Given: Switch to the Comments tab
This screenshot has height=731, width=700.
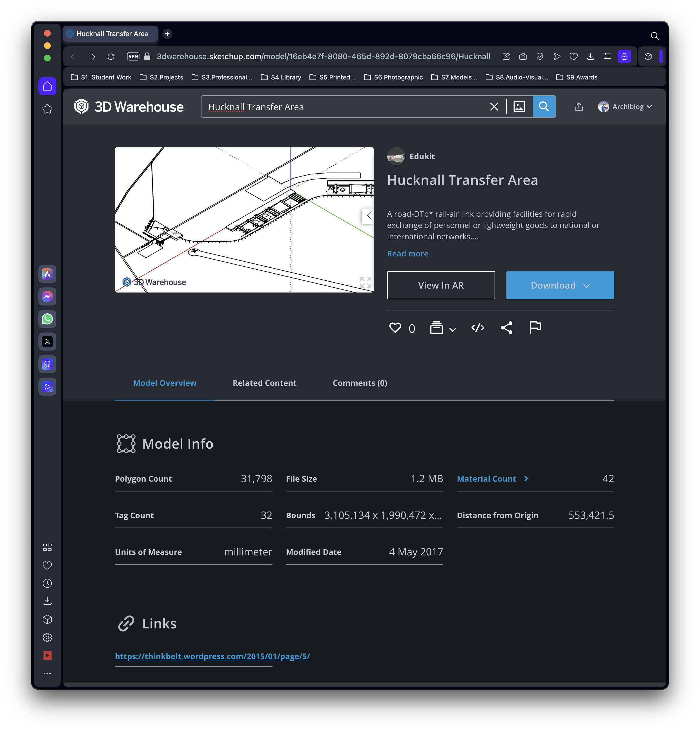Looking at the screenshot, I should (360, 382).
